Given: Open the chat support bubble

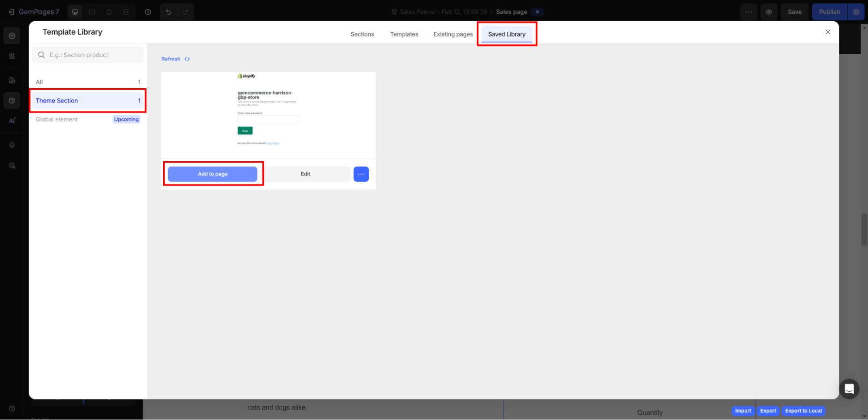Looking at the screenshot, I should click(849, 389).
